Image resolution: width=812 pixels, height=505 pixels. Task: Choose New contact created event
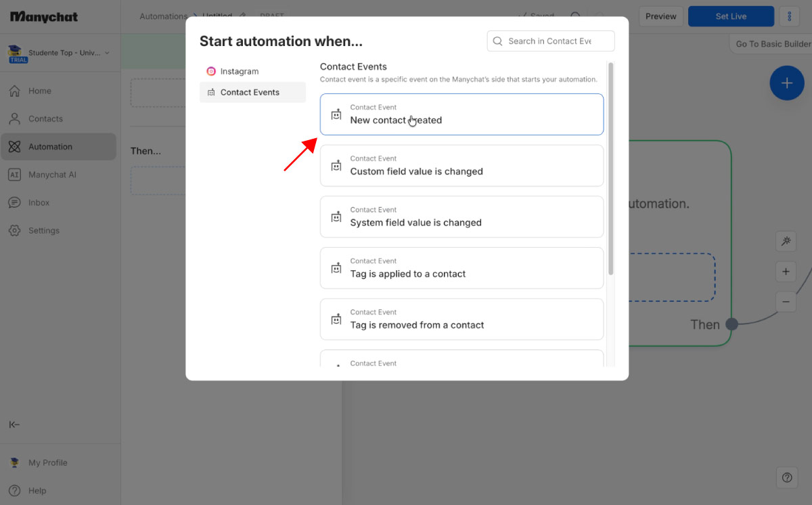(x=461, y=114)
